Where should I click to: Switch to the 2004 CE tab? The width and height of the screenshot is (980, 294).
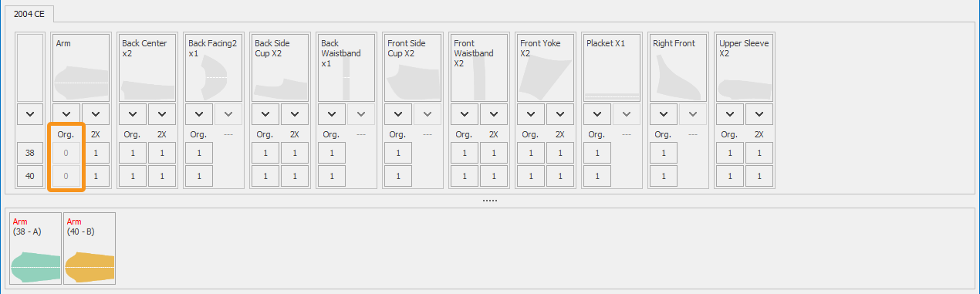coord(29,14)
